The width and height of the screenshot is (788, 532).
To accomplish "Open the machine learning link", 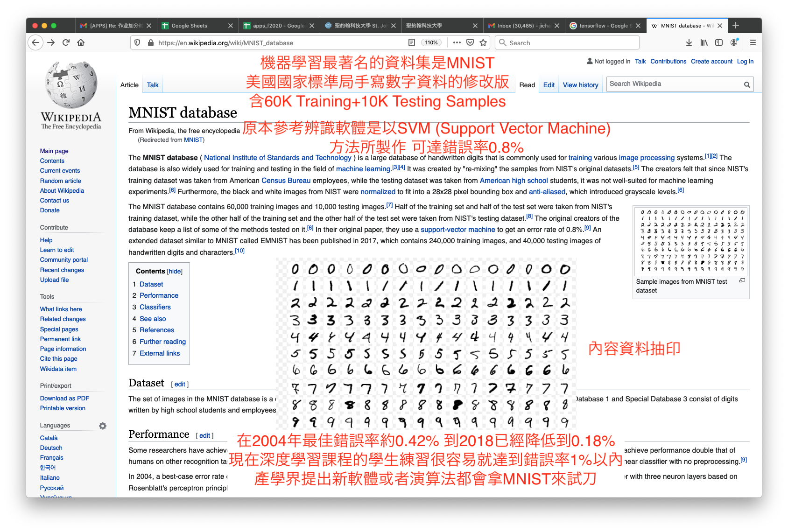I will (x=363, y=169).
